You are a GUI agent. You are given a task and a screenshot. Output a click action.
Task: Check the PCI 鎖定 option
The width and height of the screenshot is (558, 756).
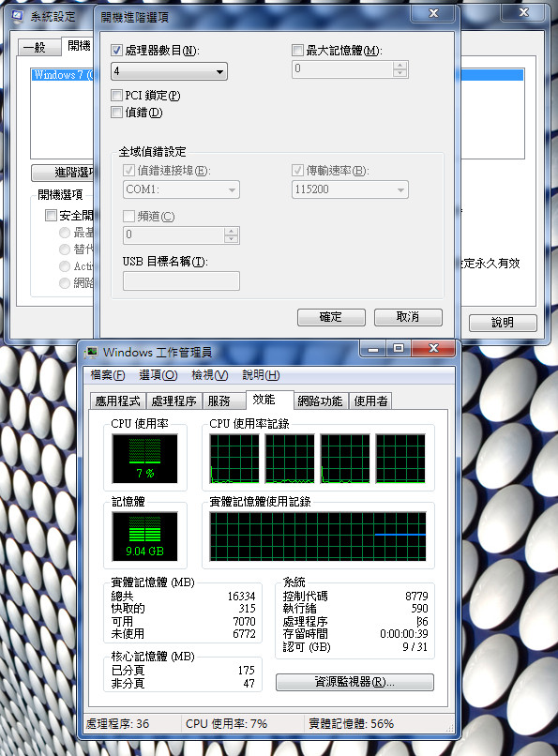pyautogui.click(x=116, y=95)
